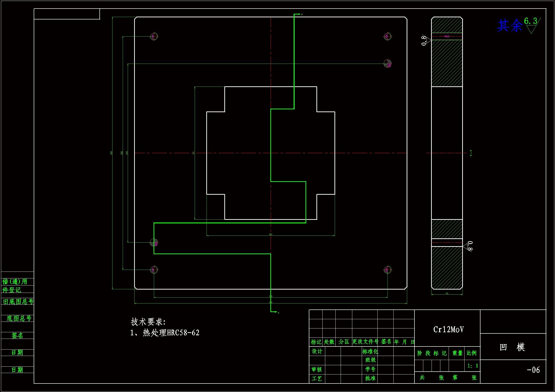Click the -06 drawing number
Image resolution: width=555 pixels, height=392 pixels.
533,370
